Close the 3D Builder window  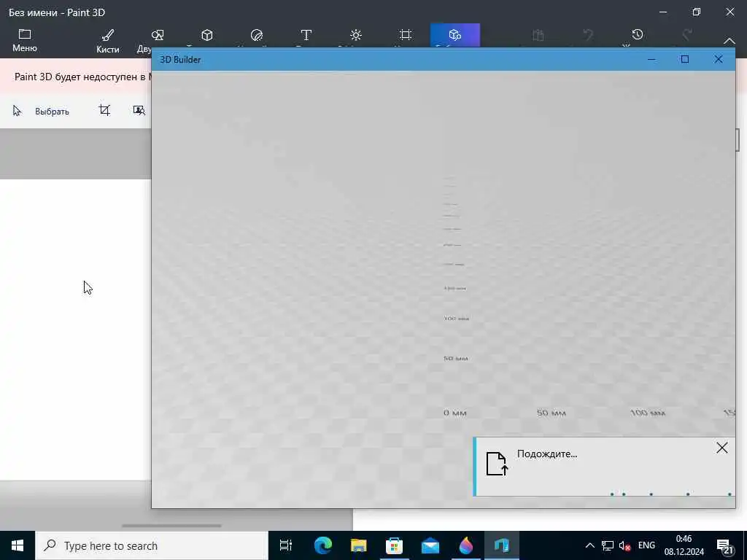[719, 59]
